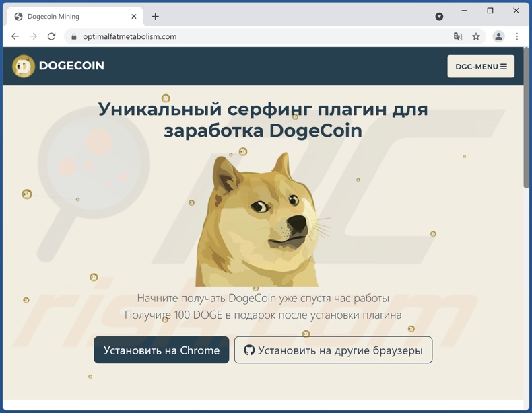Click the browser back arrow
The image size is (532, 413).
15,36
